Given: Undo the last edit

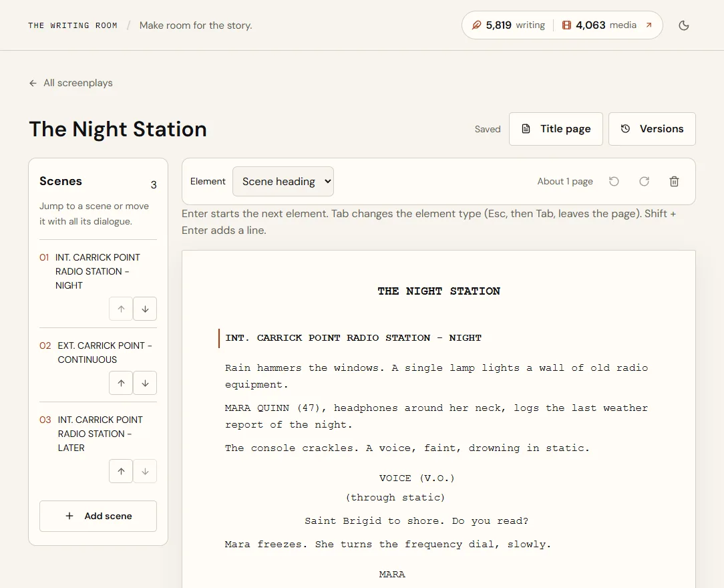Looking at the screenshot, I should click(614, 182).
